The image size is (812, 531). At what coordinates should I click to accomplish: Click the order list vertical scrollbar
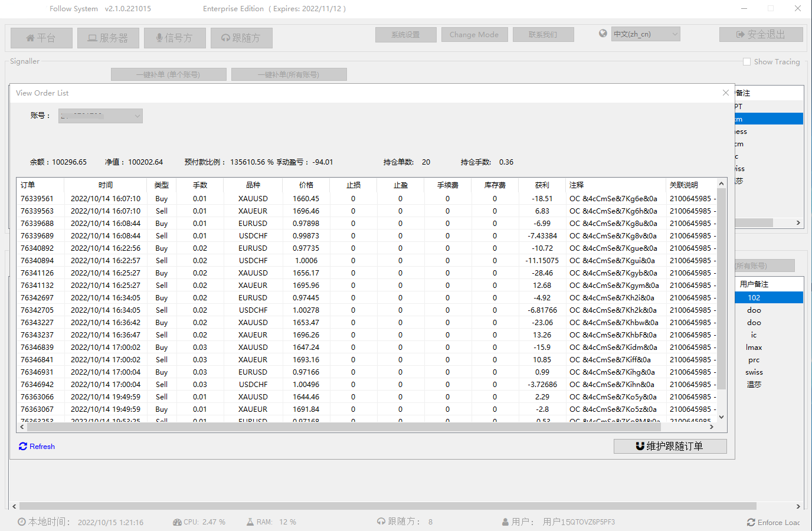coord(721,295)
